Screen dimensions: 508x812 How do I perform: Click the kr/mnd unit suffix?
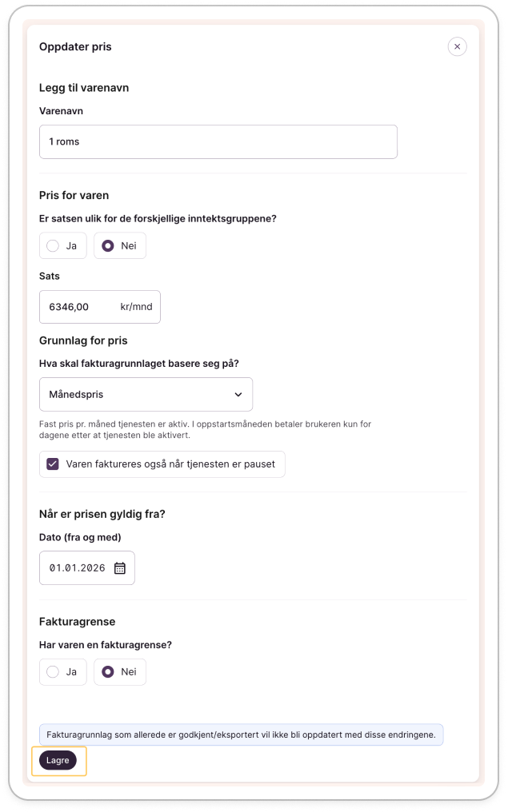click(x=136, y=307)
